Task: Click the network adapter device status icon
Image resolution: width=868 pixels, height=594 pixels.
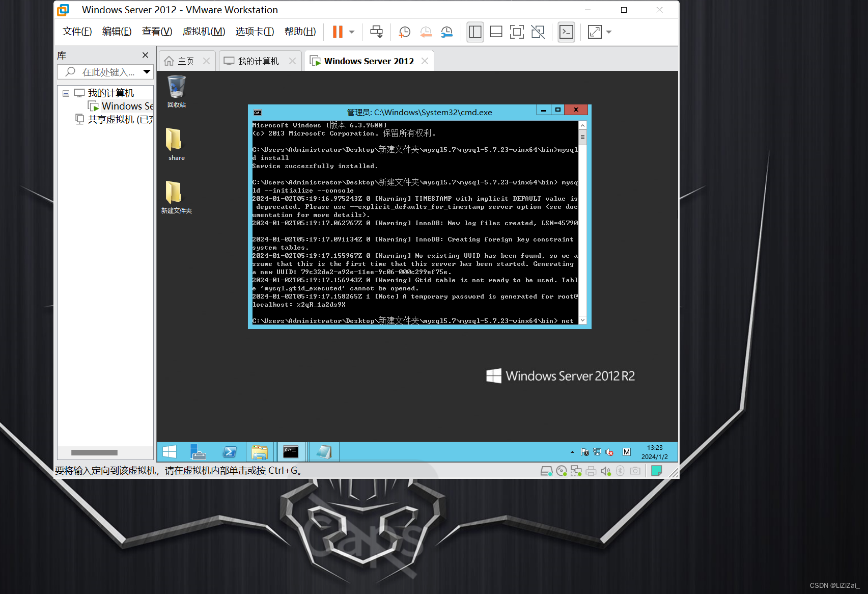Action: point(576,471)
